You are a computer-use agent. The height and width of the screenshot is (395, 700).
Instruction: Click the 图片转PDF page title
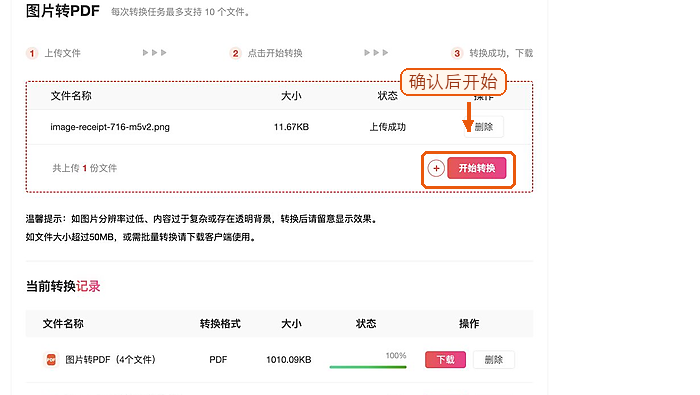pyautogui.click(x=62, y=11)
